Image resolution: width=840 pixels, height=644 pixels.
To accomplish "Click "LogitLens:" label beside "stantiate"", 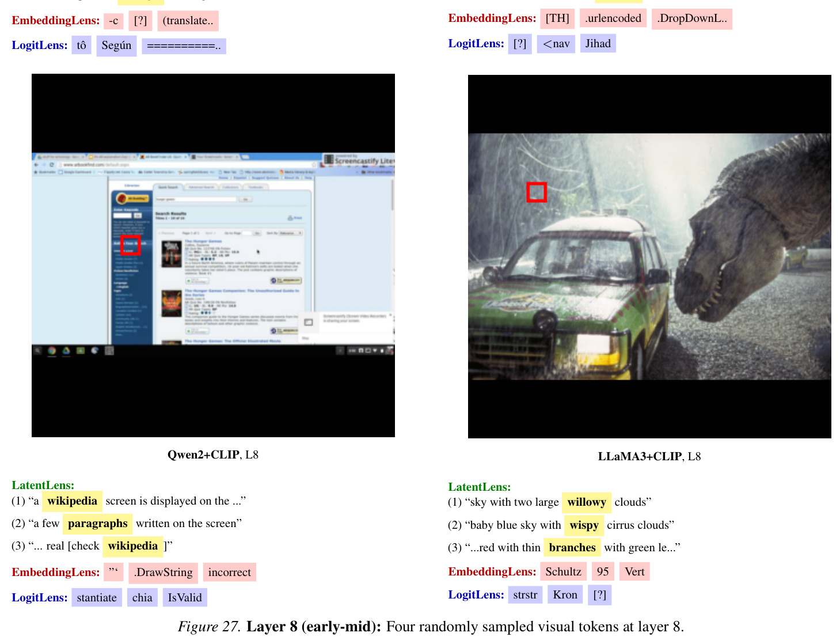I will click(x=40, y=598).
